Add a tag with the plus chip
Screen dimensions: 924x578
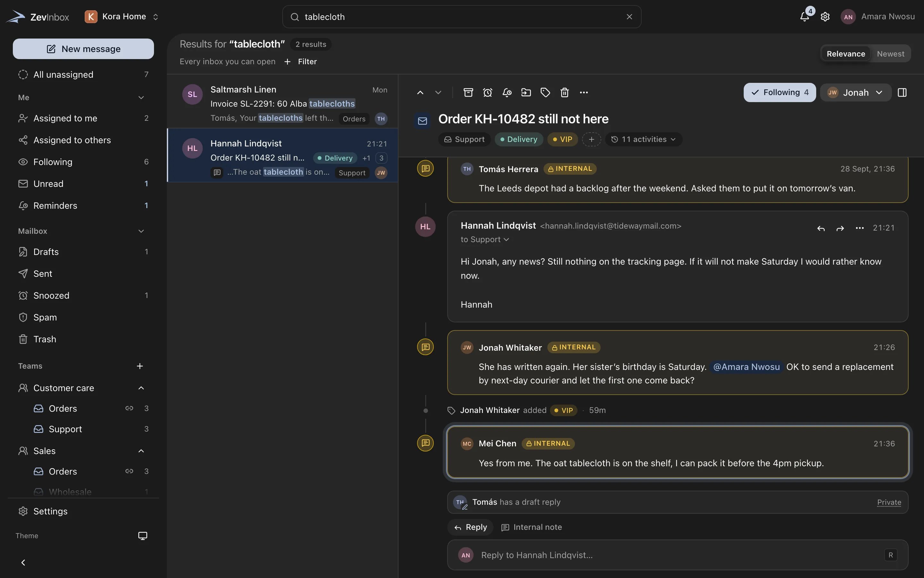pyautogui.click(x=591, y=140)
